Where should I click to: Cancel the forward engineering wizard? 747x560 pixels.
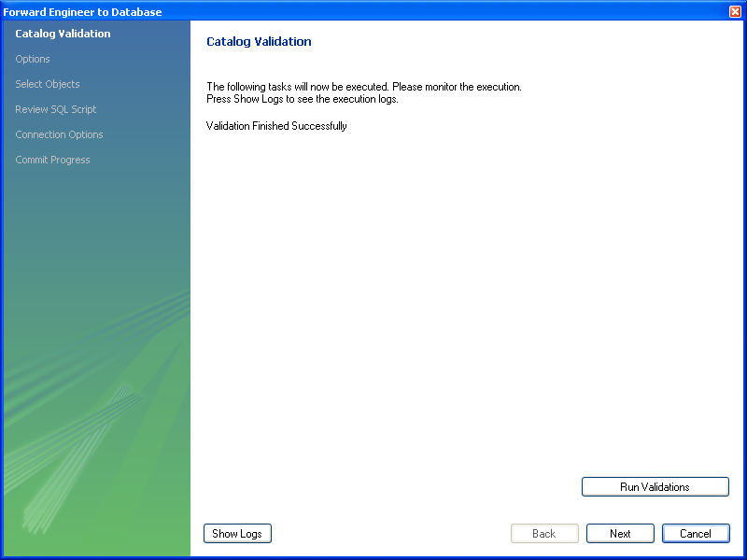pyautogui.click(x=696, y=533)
